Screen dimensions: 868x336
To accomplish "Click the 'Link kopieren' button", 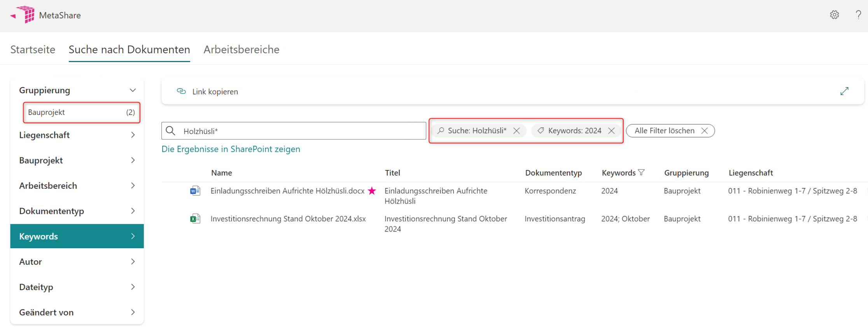I will tap(208, 92).
